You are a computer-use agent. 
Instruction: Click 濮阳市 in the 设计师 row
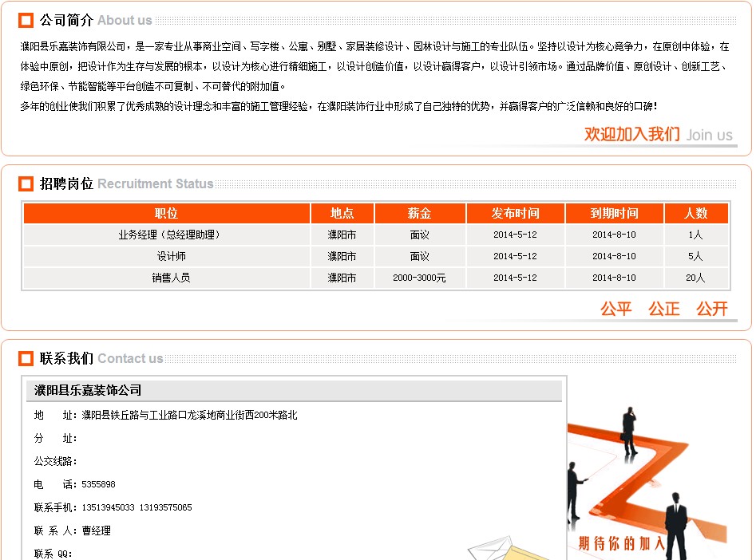coord(342,256)
